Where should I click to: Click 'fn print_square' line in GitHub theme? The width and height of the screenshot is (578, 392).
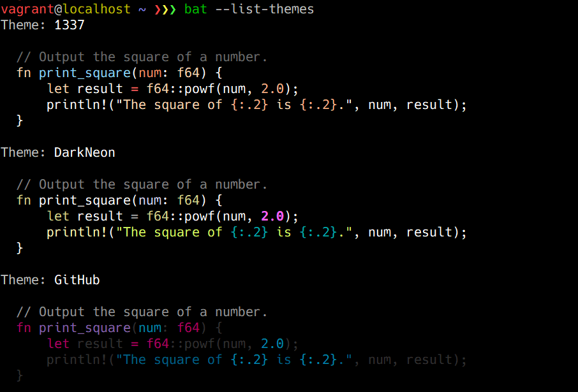coord(119,328)
